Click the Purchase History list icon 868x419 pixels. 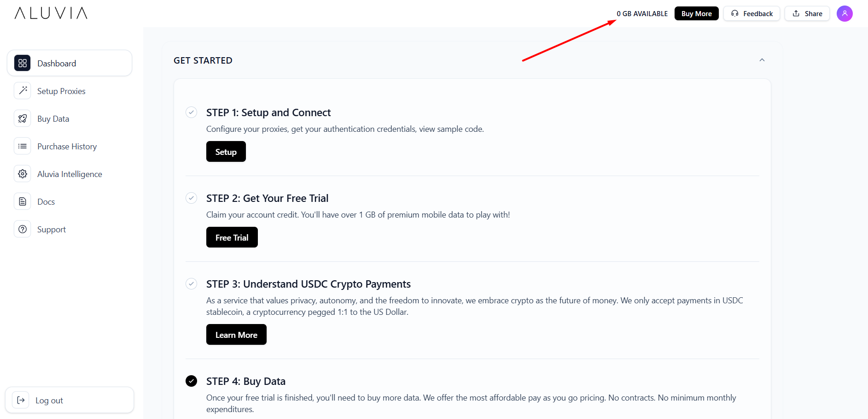22,146
